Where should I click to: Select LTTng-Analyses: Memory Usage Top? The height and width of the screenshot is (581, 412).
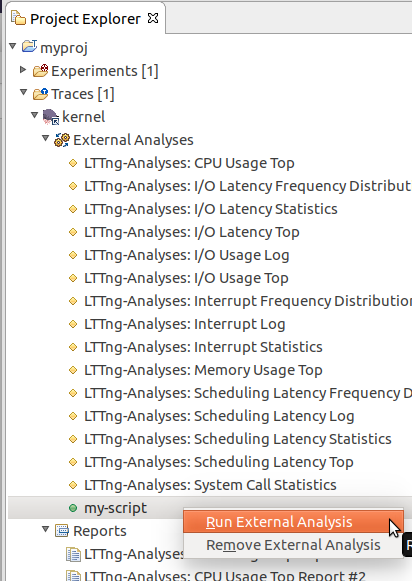point(203,370)
